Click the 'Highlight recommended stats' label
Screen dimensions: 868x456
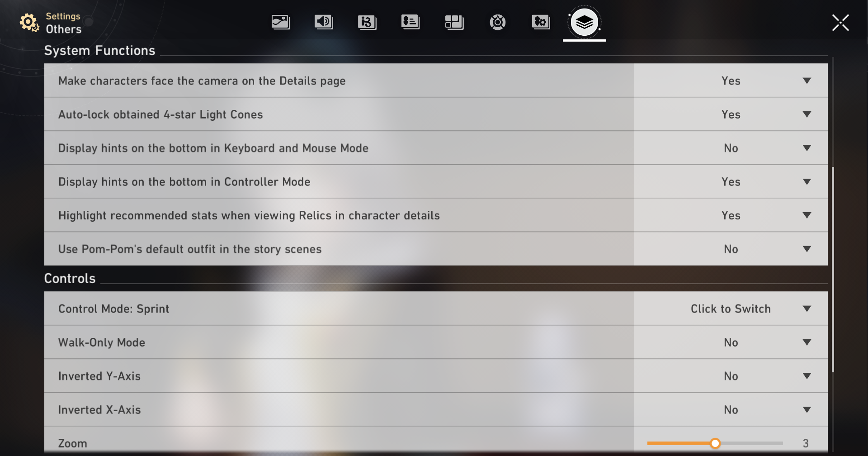249,215
